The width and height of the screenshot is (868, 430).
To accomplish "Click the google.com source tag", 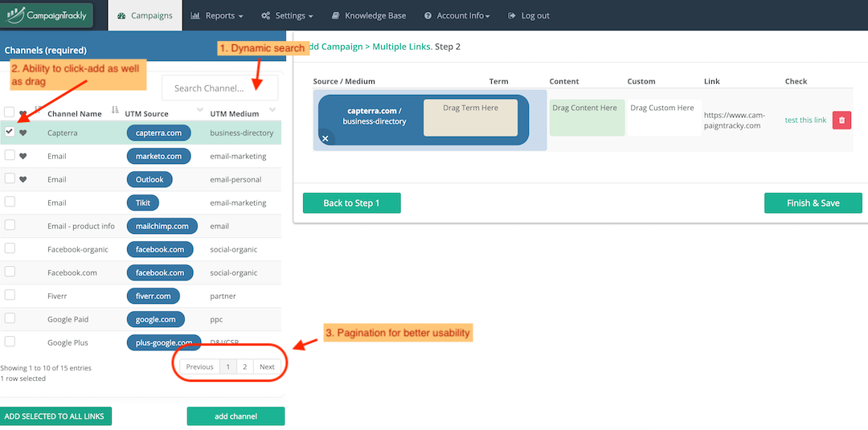I will pos(156,319).
